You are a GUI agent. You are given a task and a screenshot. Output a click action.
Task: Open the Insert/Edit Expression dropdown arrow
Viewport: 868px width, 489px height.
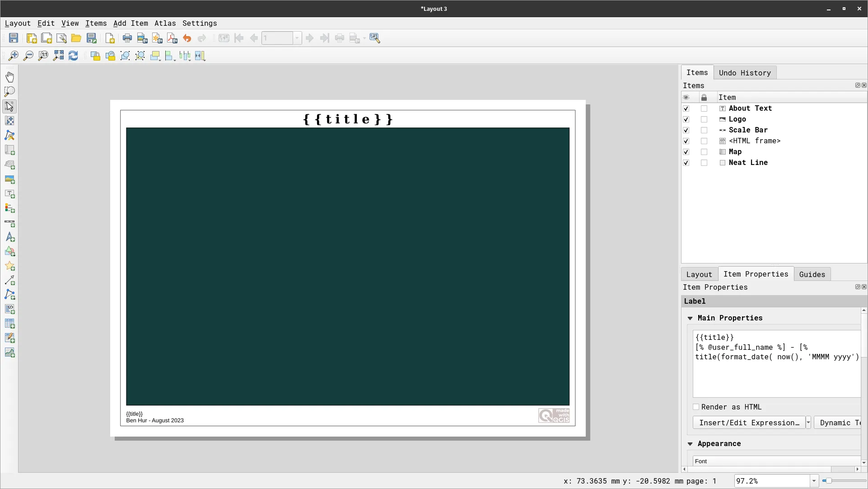coord(808,423)
